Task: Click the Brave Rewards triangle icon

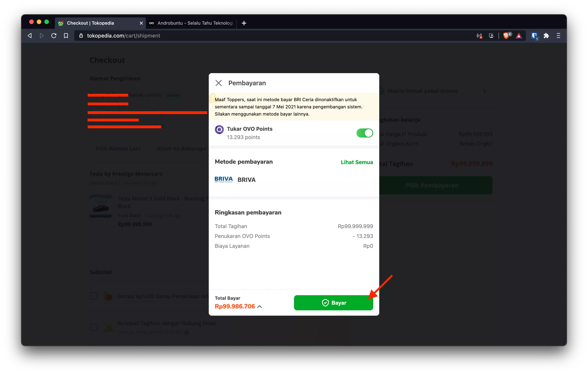Action: 519,36
